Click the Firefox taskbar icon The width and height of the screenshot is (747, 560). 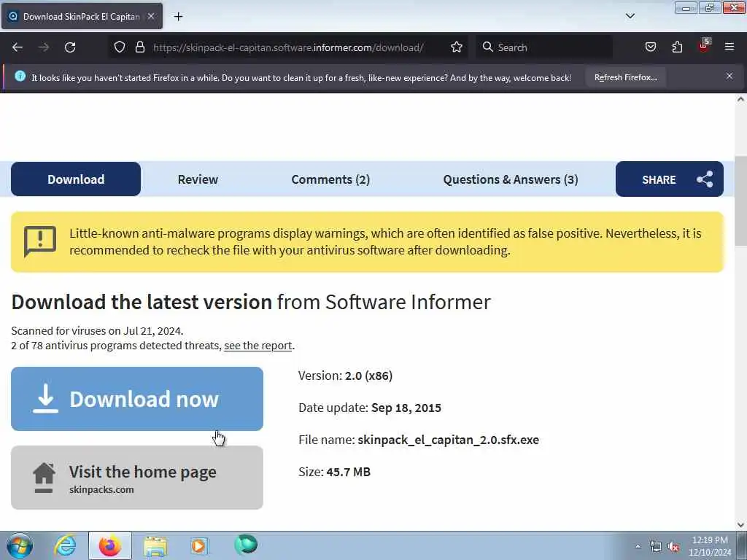click(110, 545)
